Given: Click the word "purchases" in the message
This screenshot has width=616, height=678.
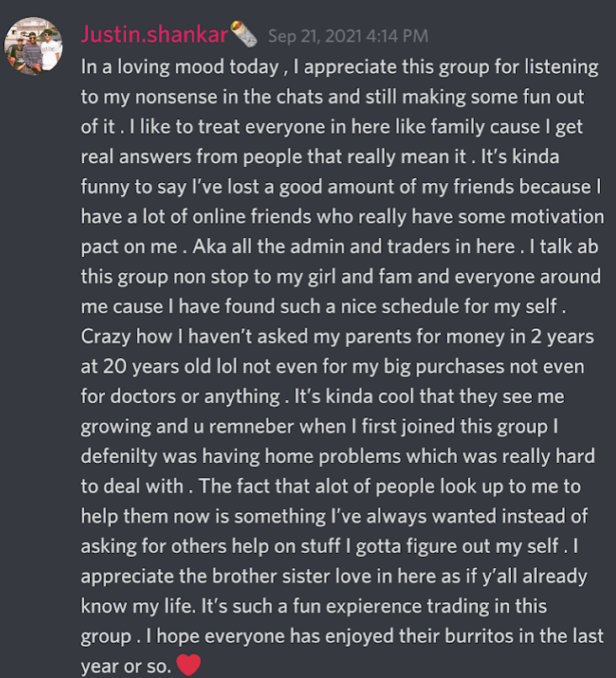Looking at the screenshot, I should (x=460, y=366).
